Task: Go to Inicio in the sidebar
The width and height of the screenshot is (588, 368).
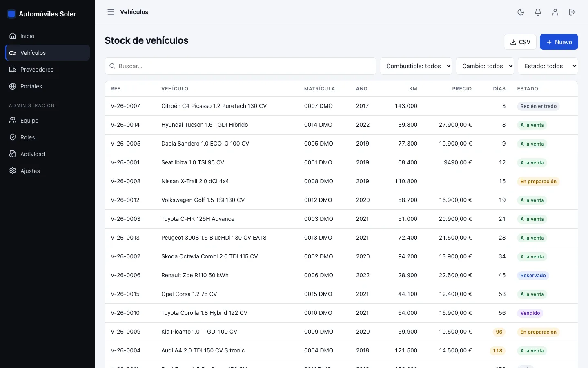Action: click(x=47, y=36)
